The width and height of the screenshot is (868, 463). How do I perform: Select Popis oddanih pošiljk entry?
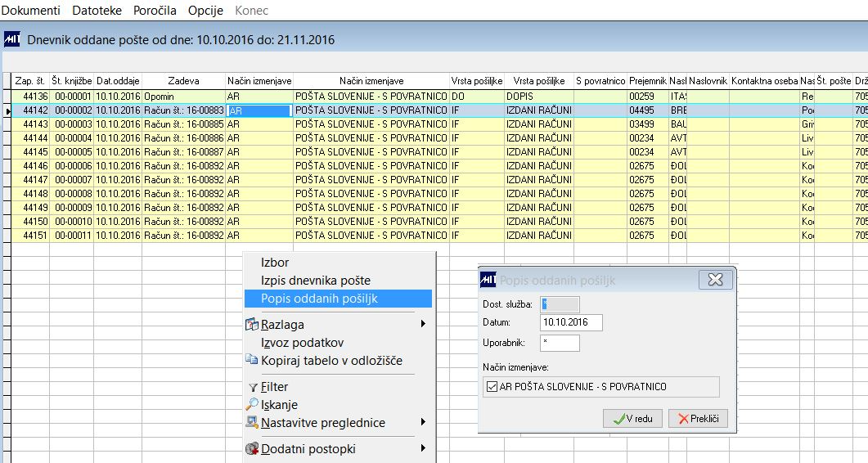pos(338,299)
